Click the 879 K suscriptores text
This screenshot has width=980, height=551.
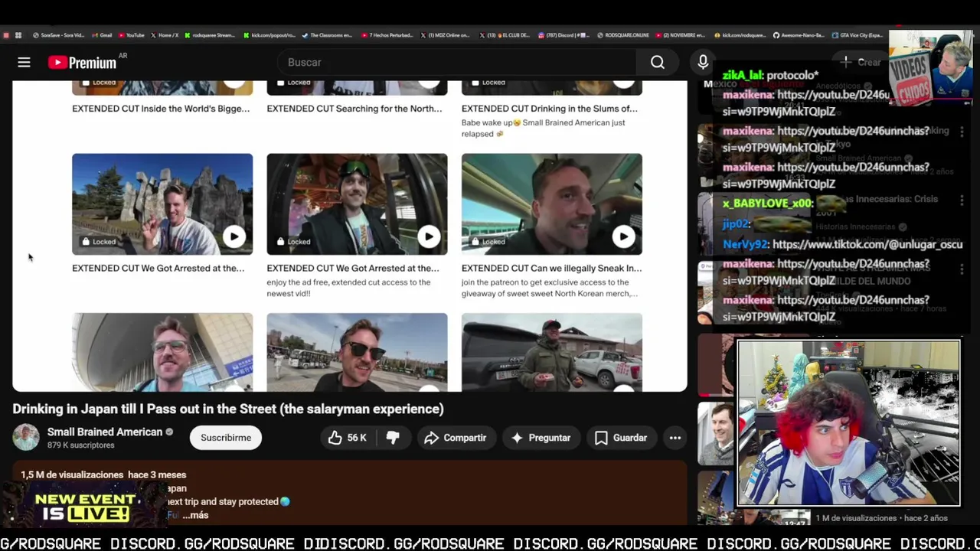(x=80, y=445)
